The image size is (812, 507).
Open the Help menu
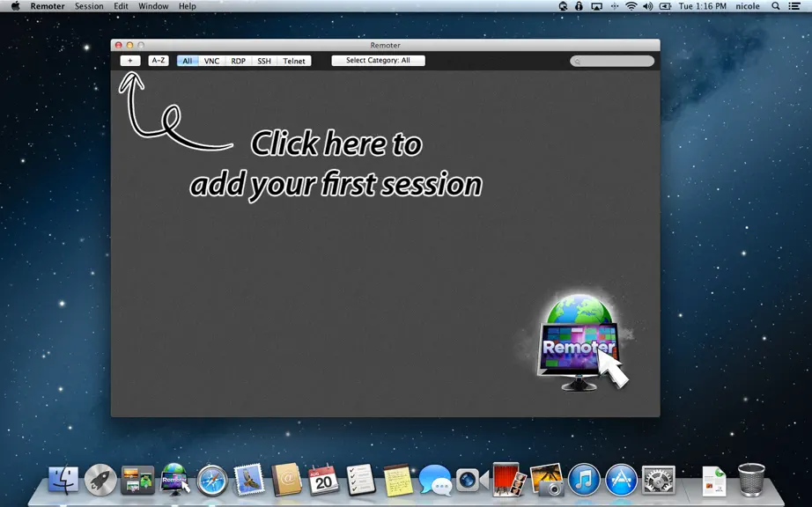coord(188,6)
